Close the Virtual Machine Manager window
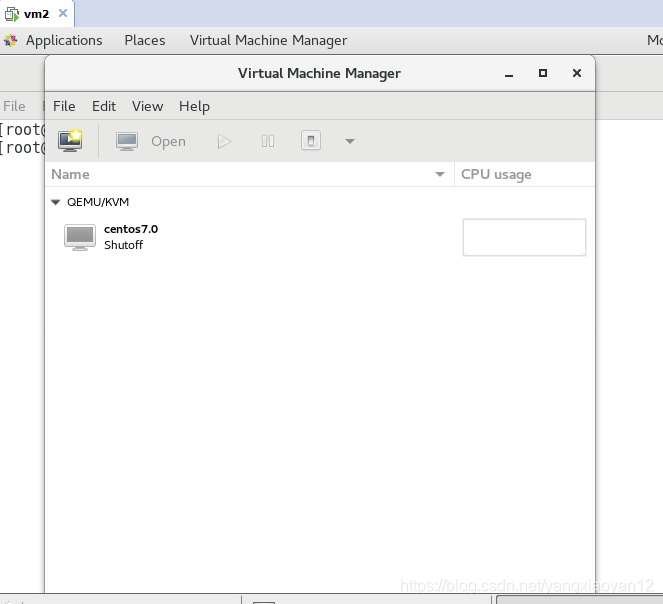This screenshot has width=663, height=604. 577,73
